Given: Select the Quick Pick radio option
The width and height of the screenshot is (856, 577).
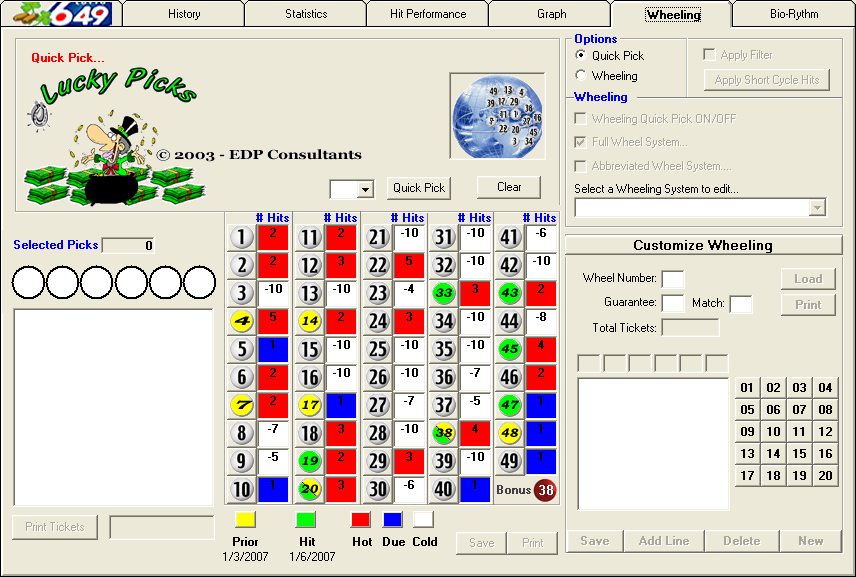Looking at the screenshot, I should click(x=582, y=56).
